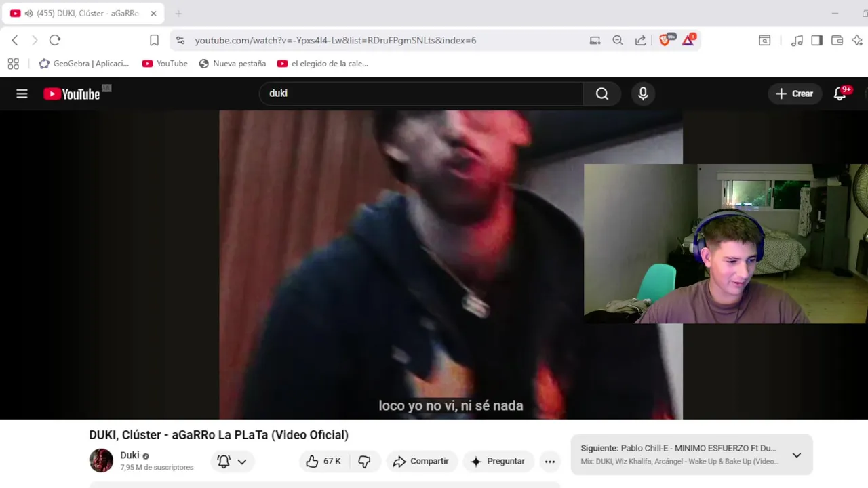Click the video title aGaRRo La PLaTa
The height and width of the screenshot is (488, 868).
tap(218, 435)
